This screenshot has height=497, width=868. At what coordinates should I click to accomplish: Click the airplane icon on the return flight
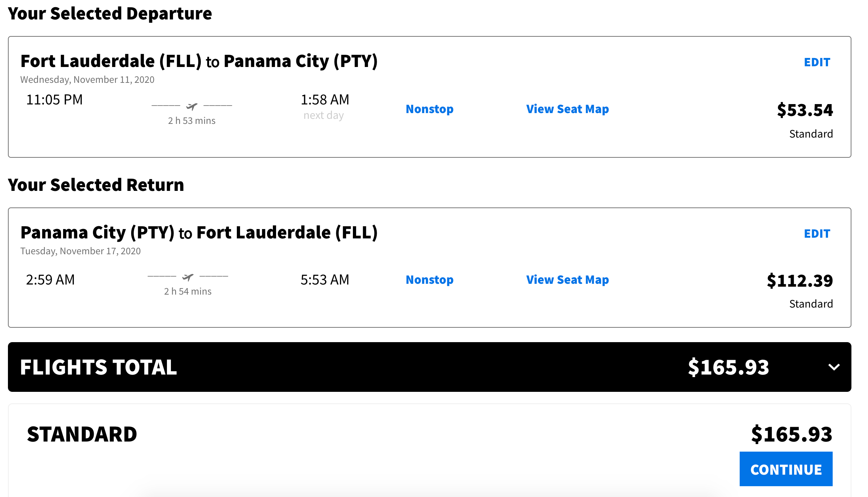click(188, 277)
